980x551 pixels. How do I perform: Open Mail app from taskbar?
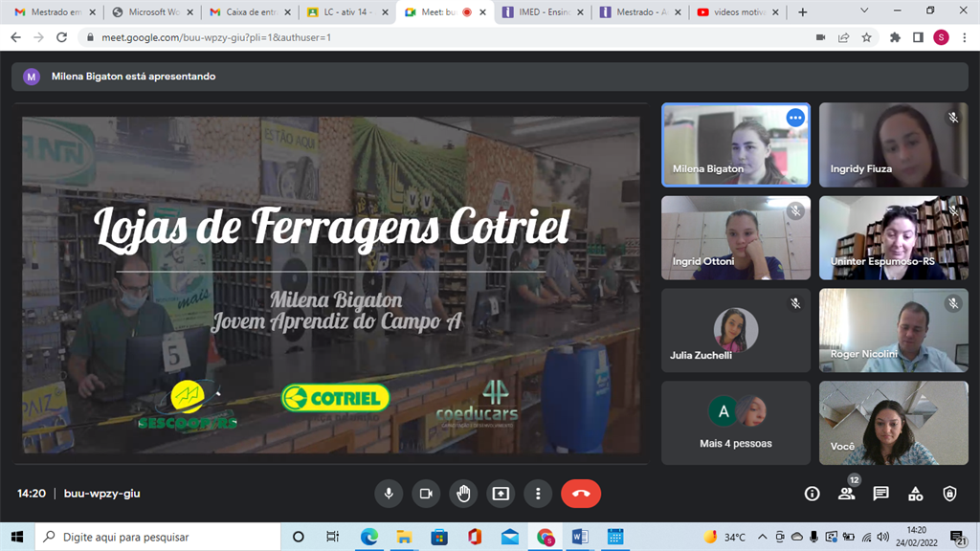point(510,537)
